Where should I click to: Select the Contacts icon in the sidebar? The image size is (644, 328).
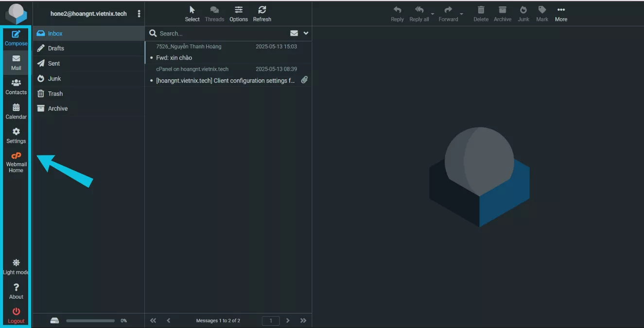coord(16,86)
